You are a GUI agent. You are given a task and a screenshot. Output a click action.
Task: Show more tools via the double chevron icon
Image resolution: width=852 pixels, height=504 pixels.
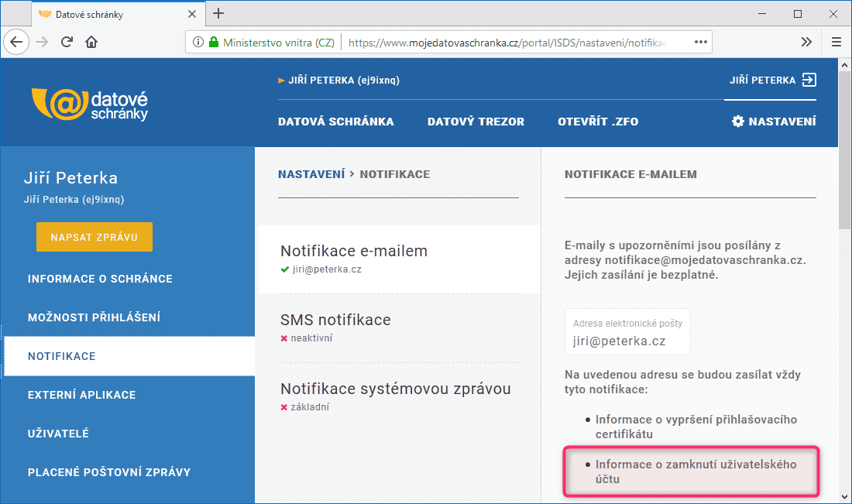coord(806,42)
